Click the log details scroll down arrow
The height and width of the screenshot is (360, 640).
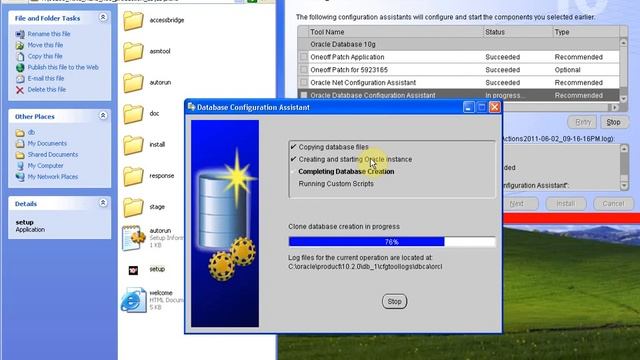(x=624, y=186)
